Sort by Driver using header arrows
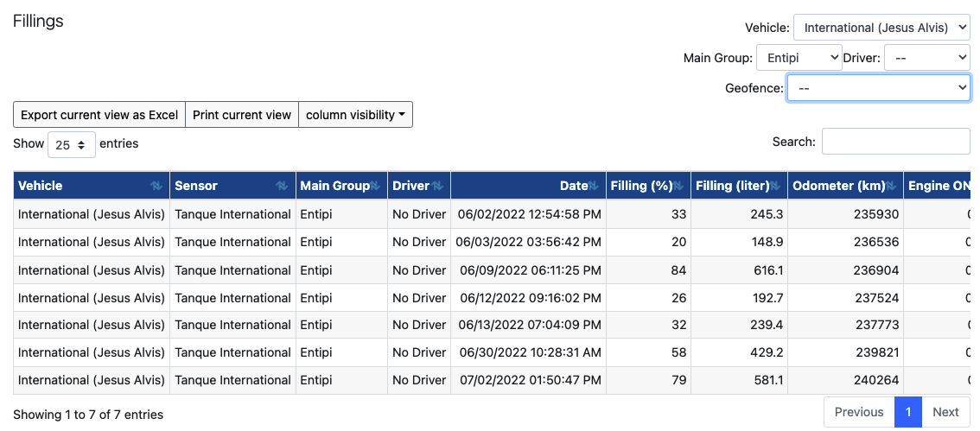This screenshot has width=980, height=431. [437, 186]
